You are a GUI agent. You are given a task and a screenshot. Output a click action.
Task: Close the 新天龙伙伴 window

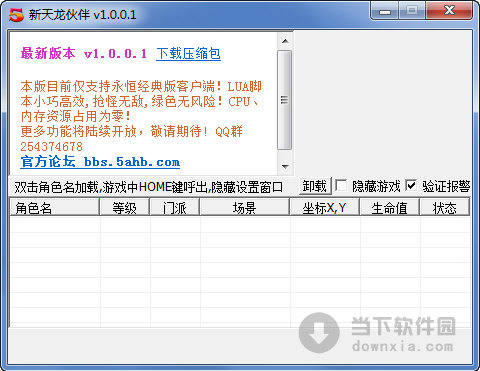tap(449, 11)
